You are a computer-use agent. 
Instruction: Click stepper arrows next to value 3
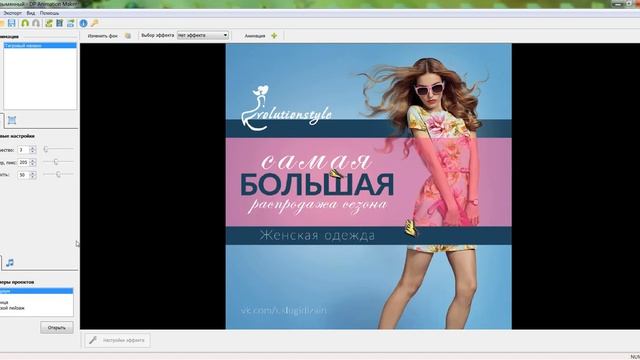[33, 150]
